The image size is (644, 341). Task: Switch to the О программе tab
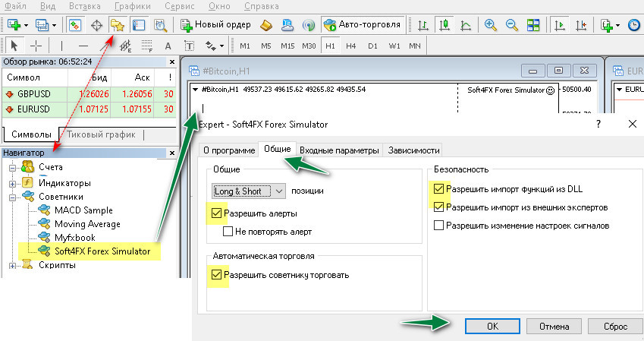(229, 150)
